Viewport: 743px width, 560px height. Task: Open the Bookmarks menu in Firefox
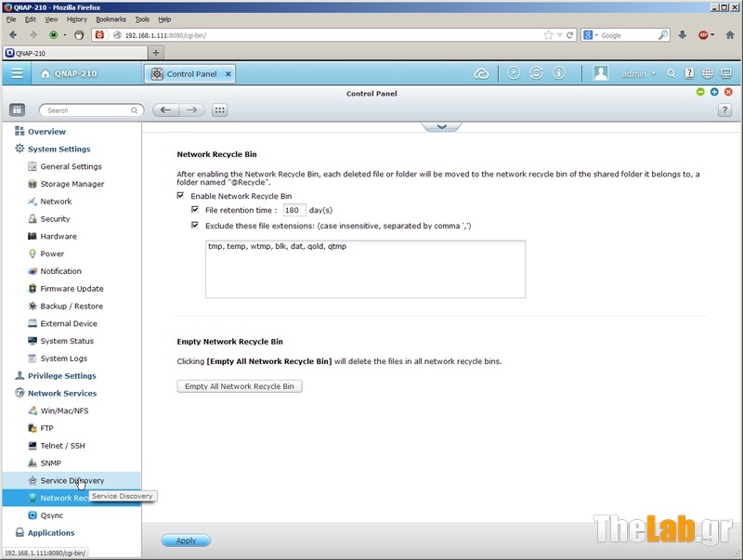point(111,19)
